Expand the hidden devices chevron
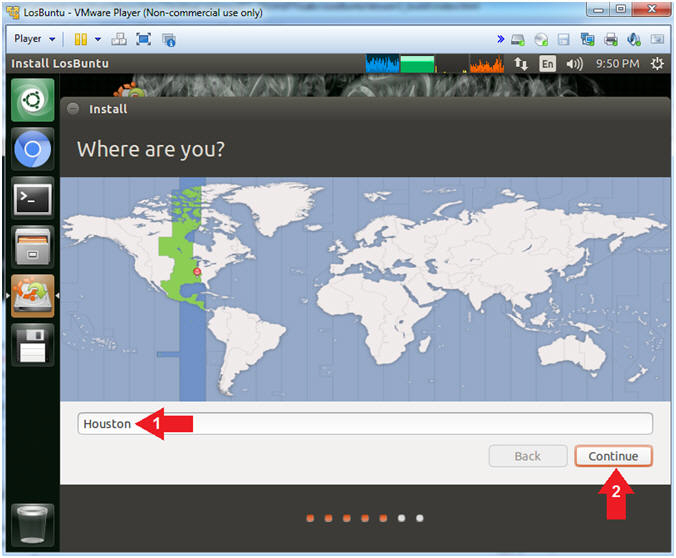Image resolution: width=676 pixels, height=558 pixels. pyautogui.click(x=500, y=39)
